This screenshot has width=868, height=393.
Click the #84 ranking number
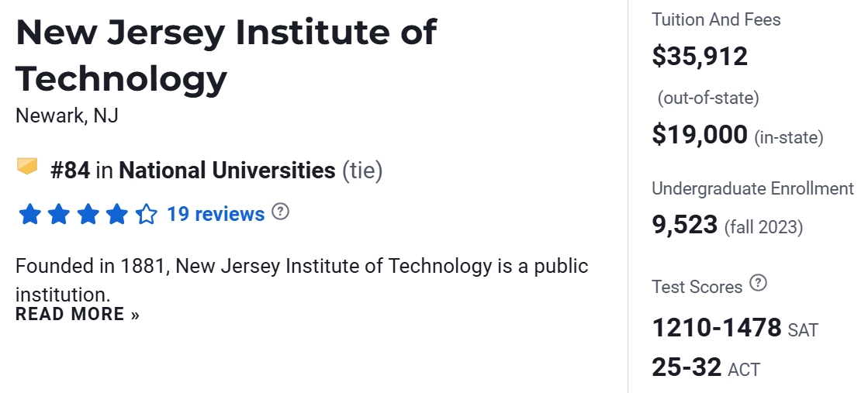(71, 171)
